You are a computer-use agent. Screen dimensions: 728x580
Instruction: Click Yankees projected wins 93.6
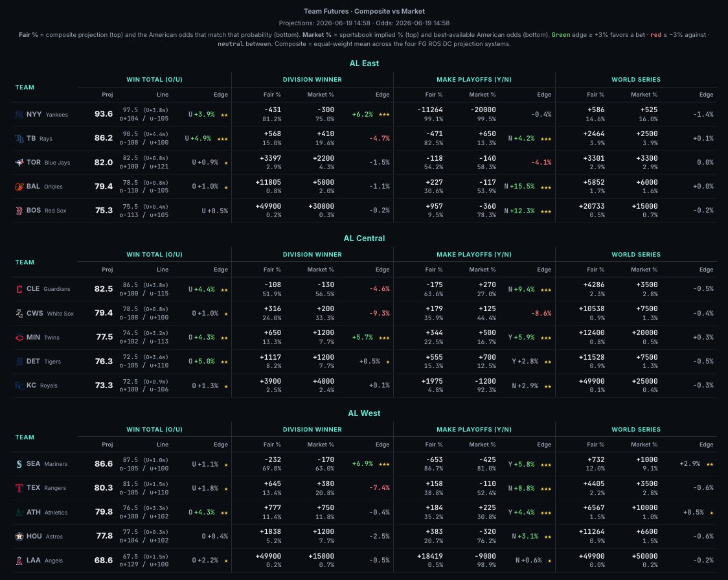[104, 114]
